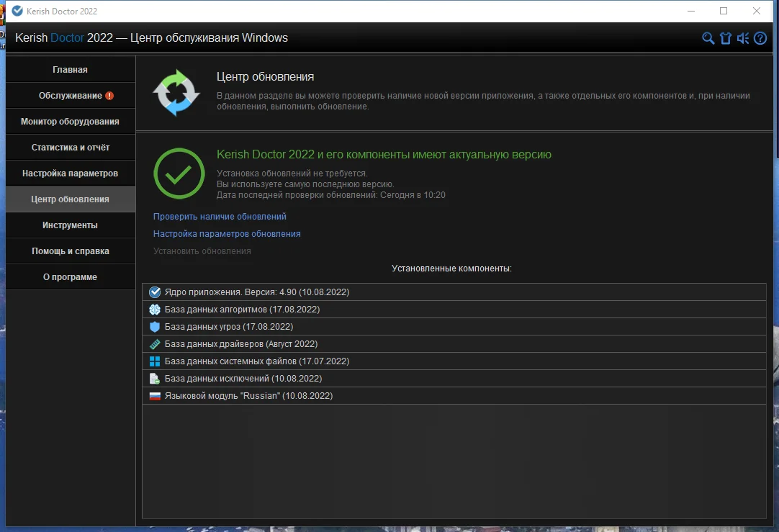Click Проверить наличие обновлений link

coord(220,217)
